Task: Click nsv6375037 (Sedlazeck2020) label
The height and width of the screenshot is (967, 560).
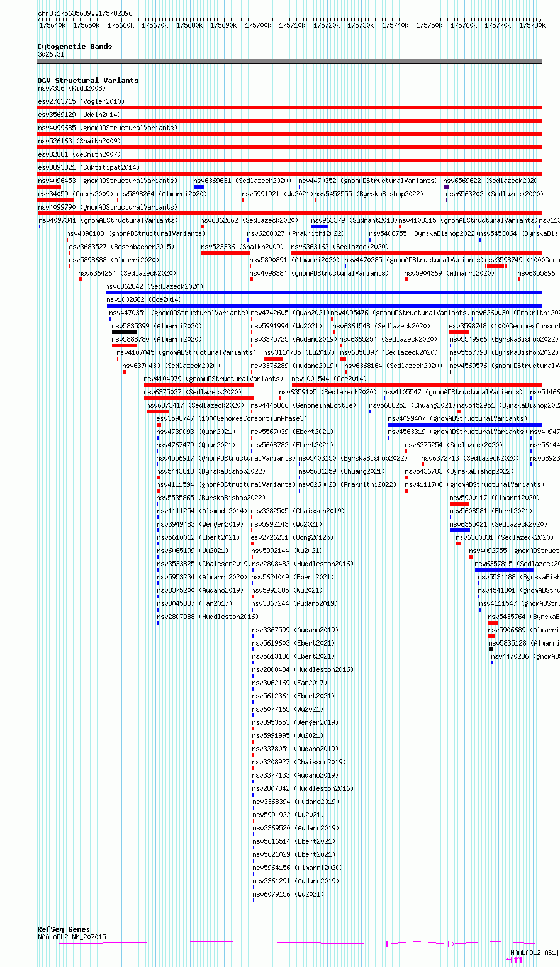Action: pos(193,392)
